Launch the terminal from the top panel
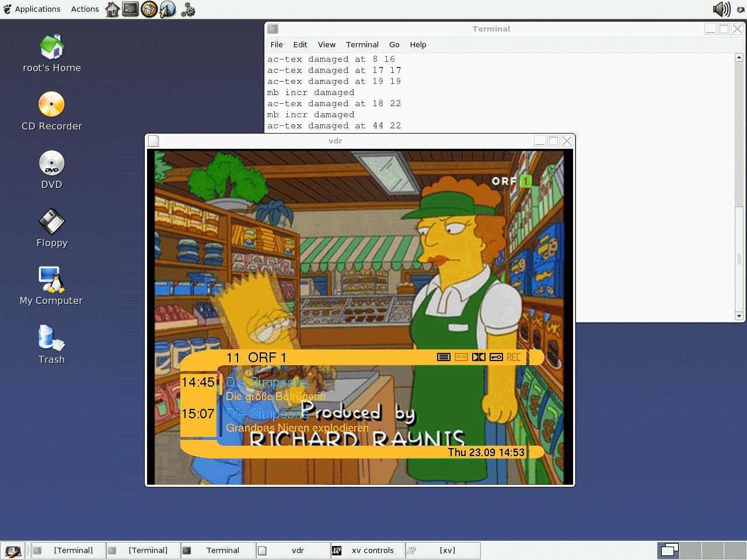This screenshot has height=560, width=747. click(x=131, y=9)
